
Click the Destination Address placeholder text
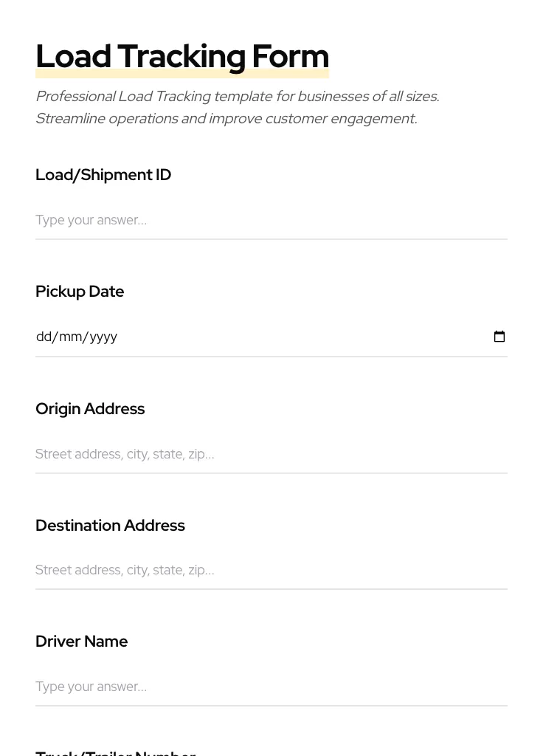125,570
